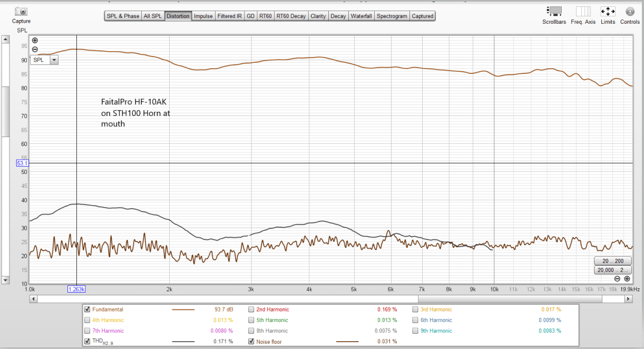This screenshot has height=349, width=644.
Task: Click the THD gray line color sample
Action: pos(183,342)
